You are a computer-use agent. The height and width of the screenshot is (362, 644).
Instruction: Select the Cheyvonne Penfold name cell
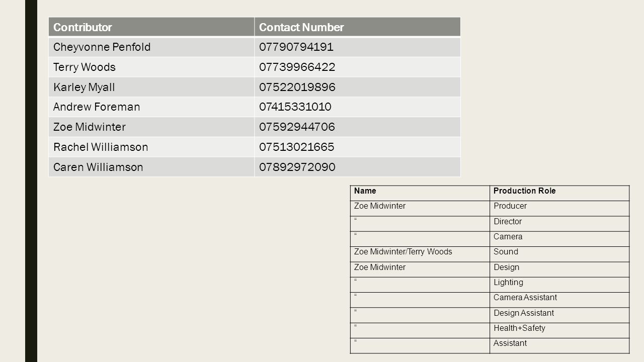click(x=151, y=47)
